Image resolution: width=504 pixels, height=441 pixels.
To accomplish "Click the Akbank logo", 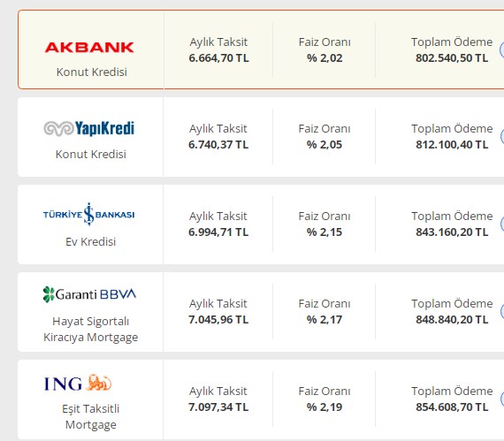I will [x=89, y=48].
